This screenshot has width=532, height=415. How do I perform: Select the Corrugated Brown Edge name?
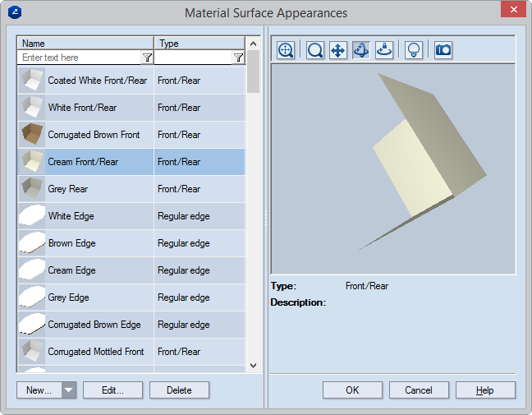pos(94,325)
